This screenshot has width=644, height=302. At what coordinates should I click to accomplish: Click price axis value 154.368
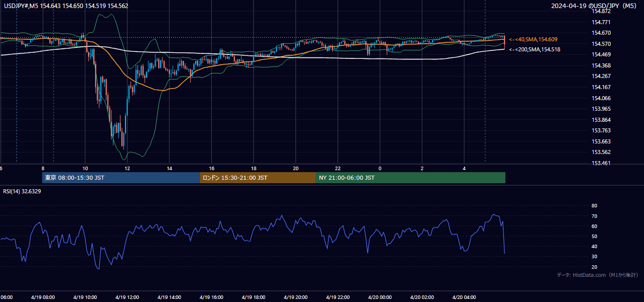coord(602,65)
